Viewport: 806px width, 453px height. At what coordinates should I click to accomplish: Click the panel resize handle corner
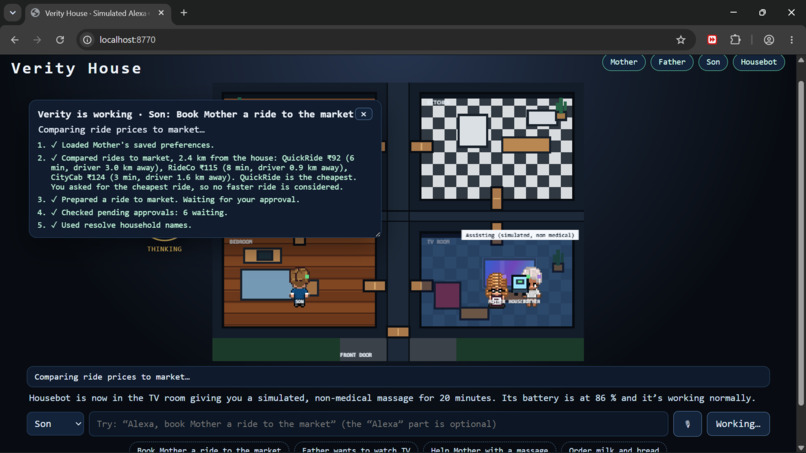(378, 234)
